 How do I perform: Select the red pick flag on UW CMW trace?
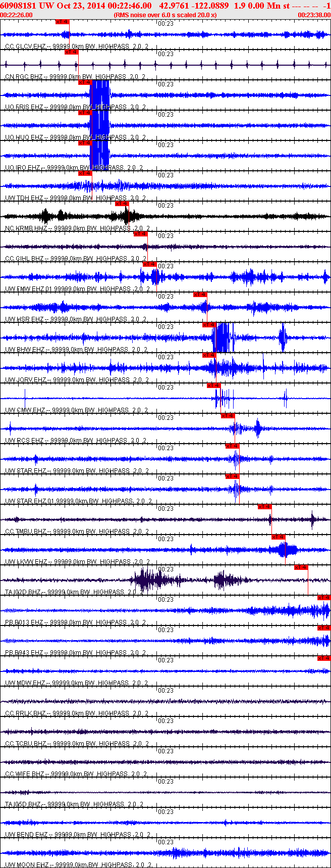[214, 385]
